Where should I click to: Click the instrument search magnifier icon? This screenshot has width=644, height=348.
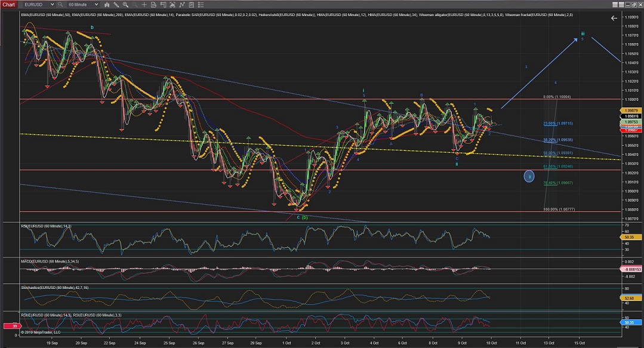coord(60,5)
